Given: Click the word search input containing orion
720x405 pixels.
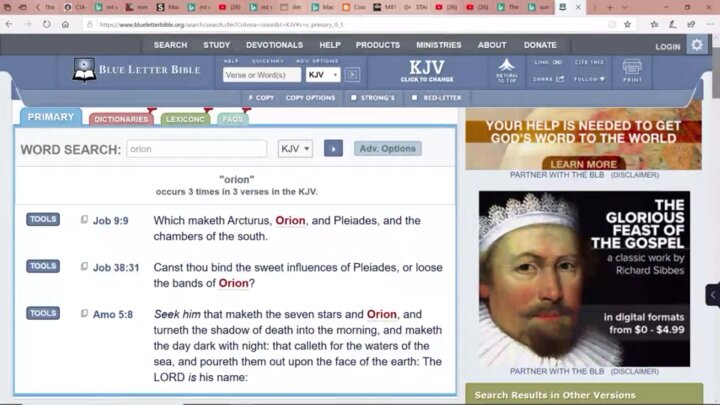Looking at the screenshot, I should pos(196,148).
